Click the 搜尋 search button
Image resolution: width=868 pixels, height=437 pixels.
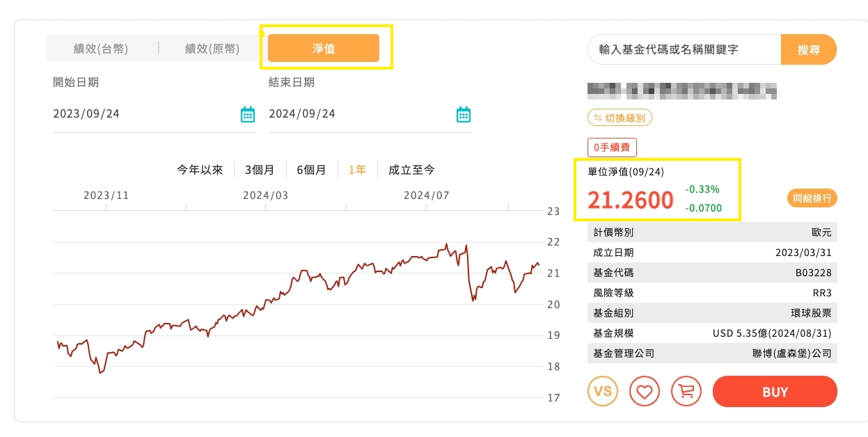pos(808,49)
